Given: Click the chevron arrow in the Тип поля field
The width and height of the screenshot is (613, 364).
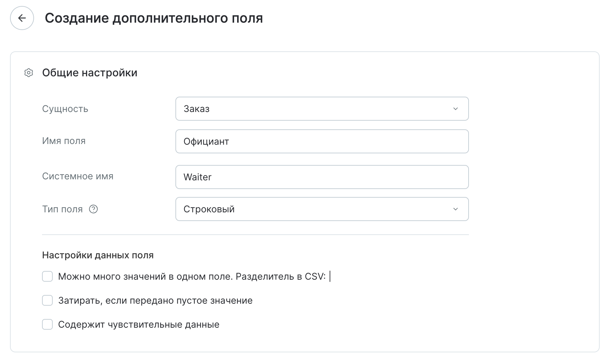Looking at the screenshot, I should (455, 209).
